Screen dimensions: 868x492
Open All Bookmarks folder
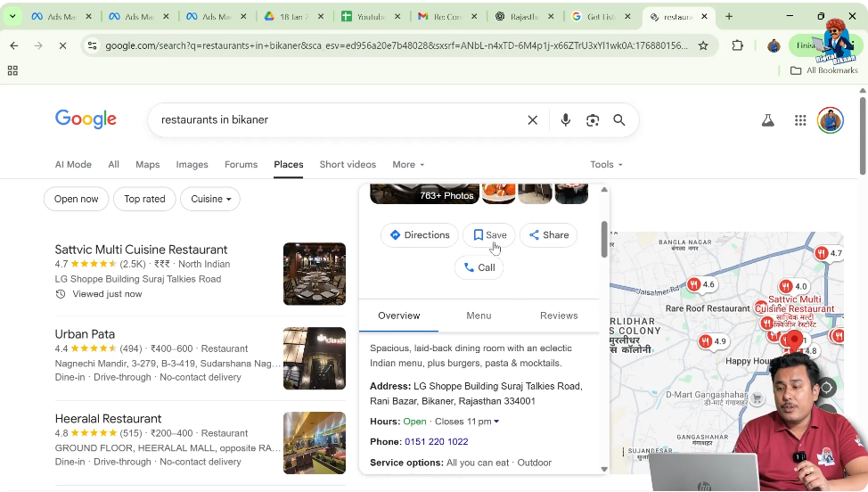[823, 70]
